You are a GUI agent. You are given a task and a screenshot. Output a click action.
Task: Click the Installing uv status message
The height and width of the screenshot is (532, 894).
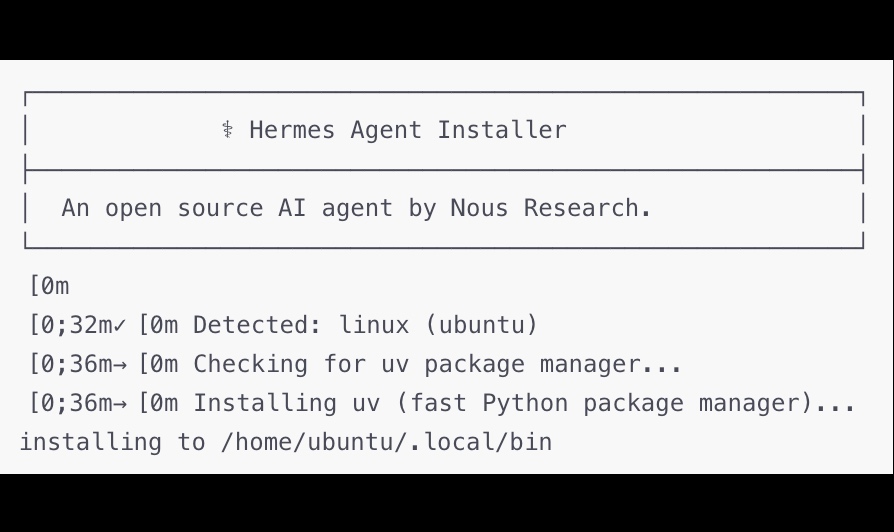pyautogui.click(x=524, y=403)
